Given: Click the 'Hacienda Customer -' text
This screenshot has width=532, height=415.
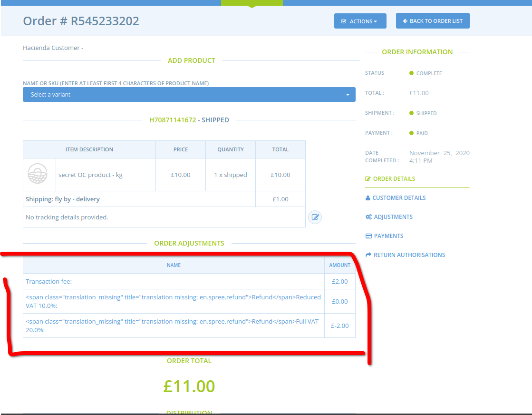Looking at the screenshot, I should click(x=53, y=48).
